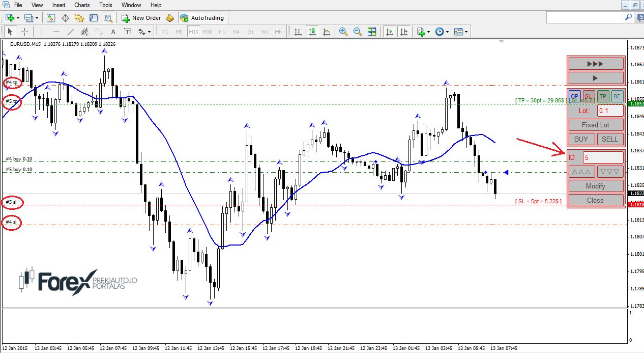Select the vertical line drawing tool
Image resolution: width=644 pixels, height=353 pixels.
(42, 32)
